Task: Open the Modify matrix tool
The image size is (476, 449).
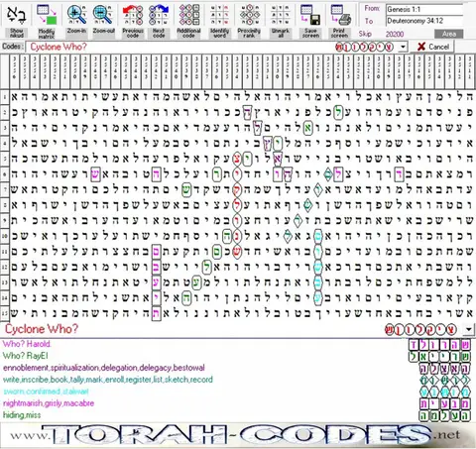Action: click(47, 15)
